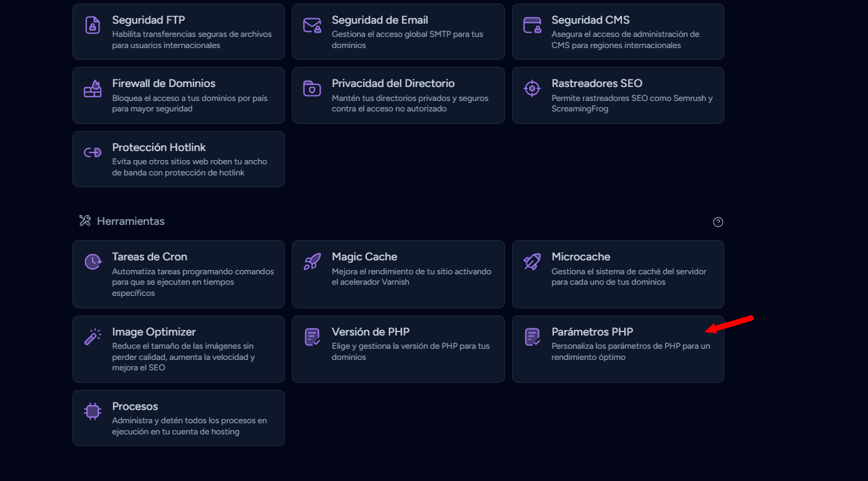The height and width of the screenshot is (481, 868).
Task: Click text 'Automatiza tareas programando comandos'
Action: tap(193, 271)
